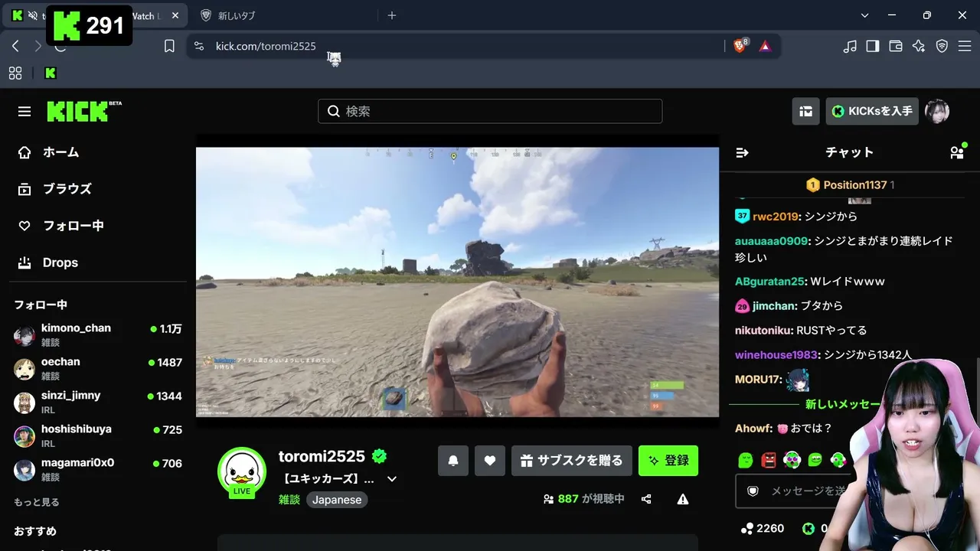Open followed channel magamari0x0
980x551 pixels.
[98, 470]
